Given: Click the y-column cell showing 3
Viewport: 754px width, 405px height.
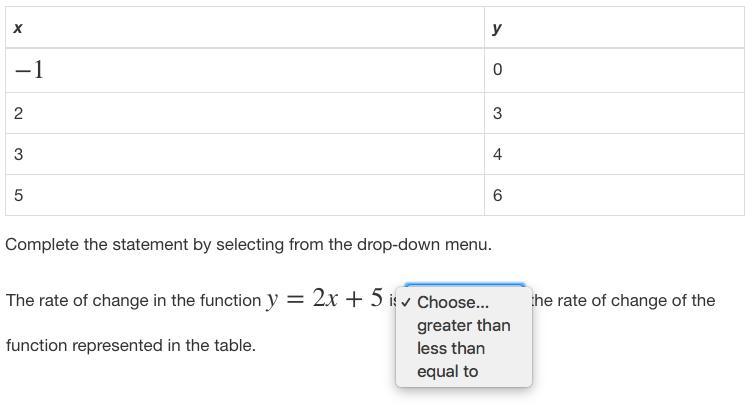Looking at the screenshot, I should [x=497, y=113].
